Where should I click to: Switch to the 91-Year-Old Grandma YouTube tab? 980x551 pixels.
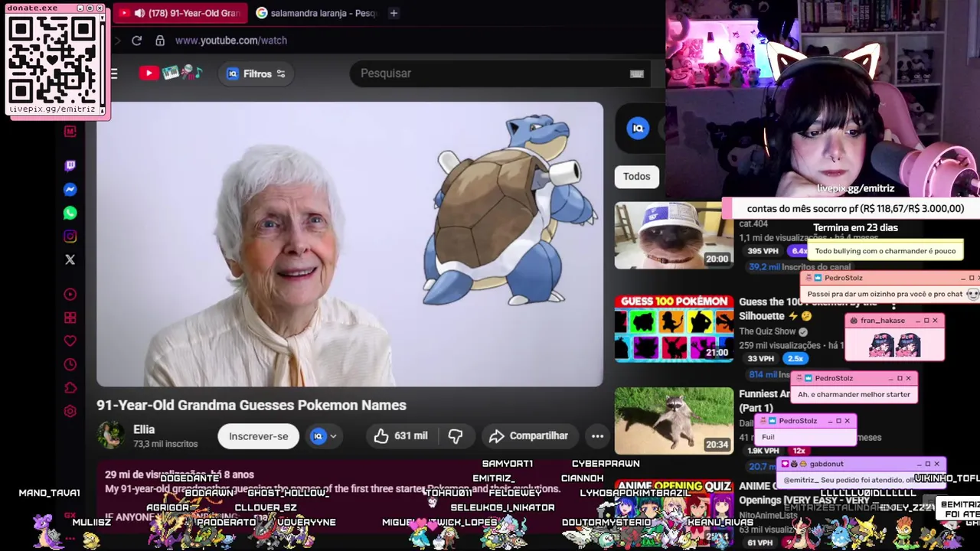181,13
